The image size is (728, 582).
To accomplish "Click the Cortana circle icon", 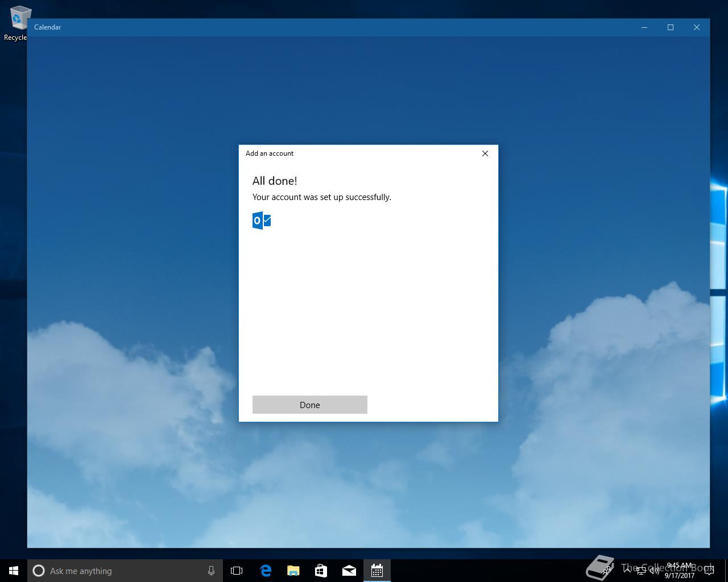I will (x=39, y=571).
